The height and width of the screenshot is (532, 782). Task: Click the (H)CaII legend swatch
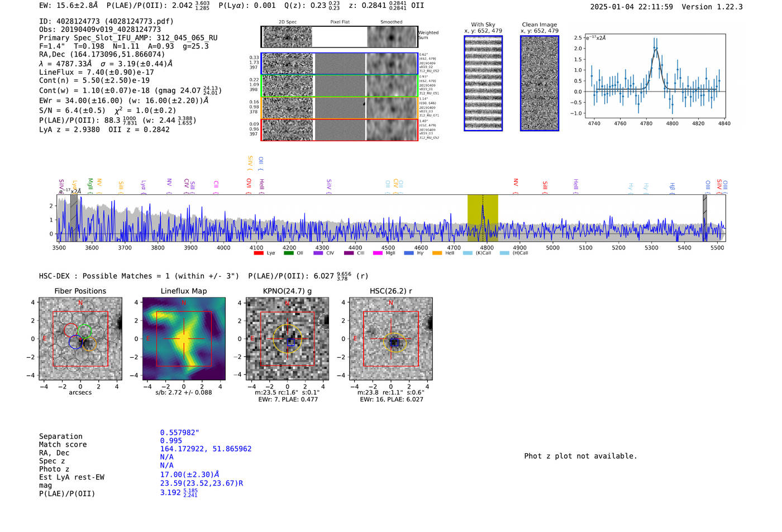(504, 253)
